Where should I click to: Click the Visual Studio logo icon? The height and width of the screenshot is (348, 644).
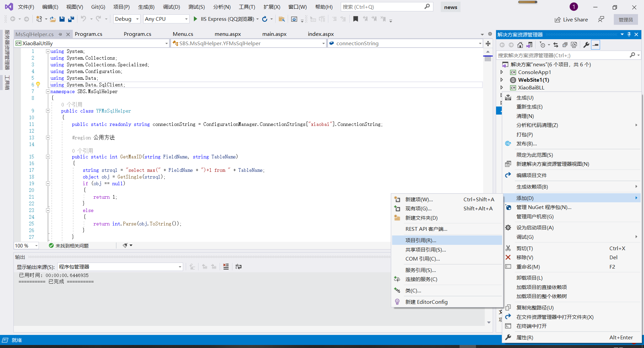[9, 7]
